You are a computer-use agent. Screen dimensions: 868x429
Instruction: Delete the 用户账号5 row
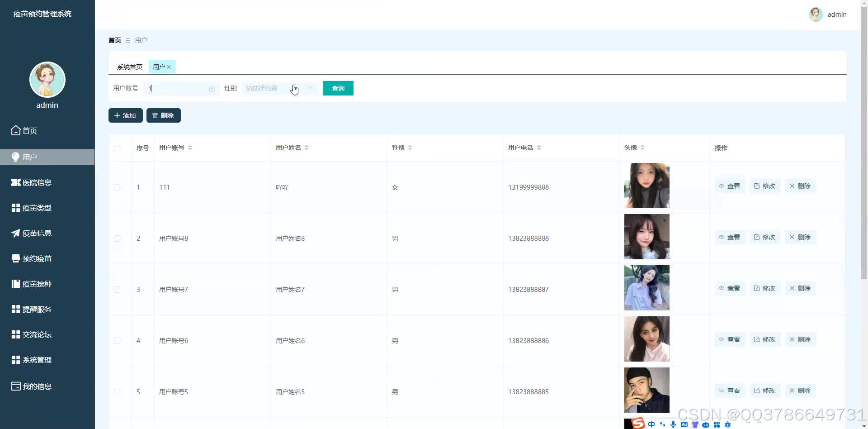(800, 391)
